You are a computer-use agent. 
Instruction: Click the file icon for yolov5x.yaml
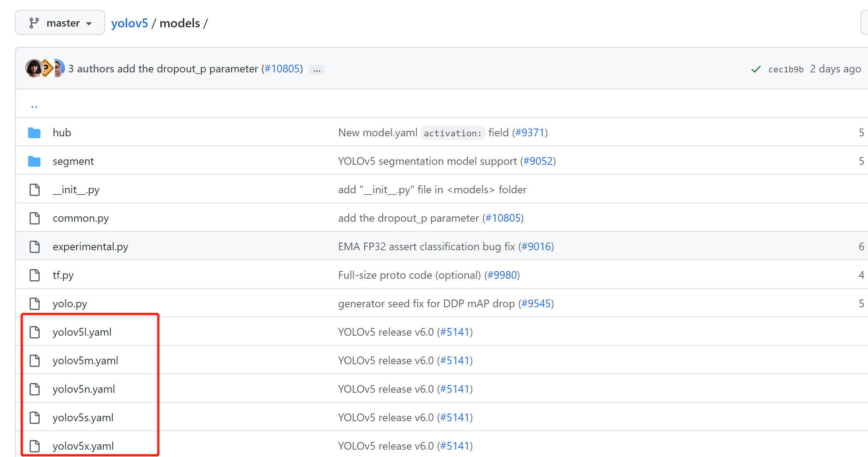coord(35,446)
